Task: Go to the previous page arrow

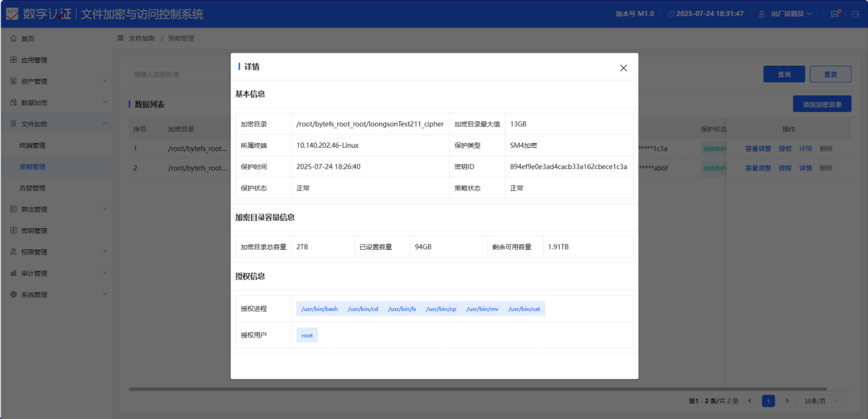Action: [750, 401]
